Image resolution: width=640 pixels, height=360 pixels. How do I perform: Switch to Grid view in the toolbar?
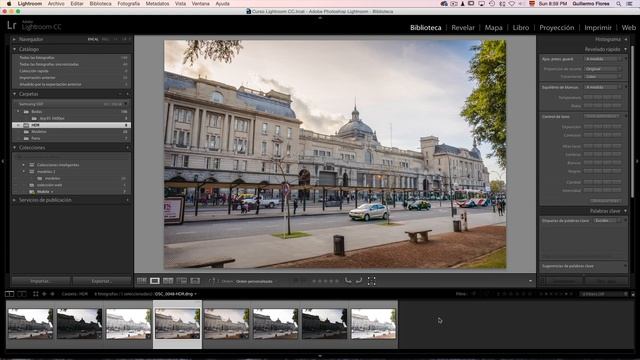pyautogui.click(x=142, y=281)
